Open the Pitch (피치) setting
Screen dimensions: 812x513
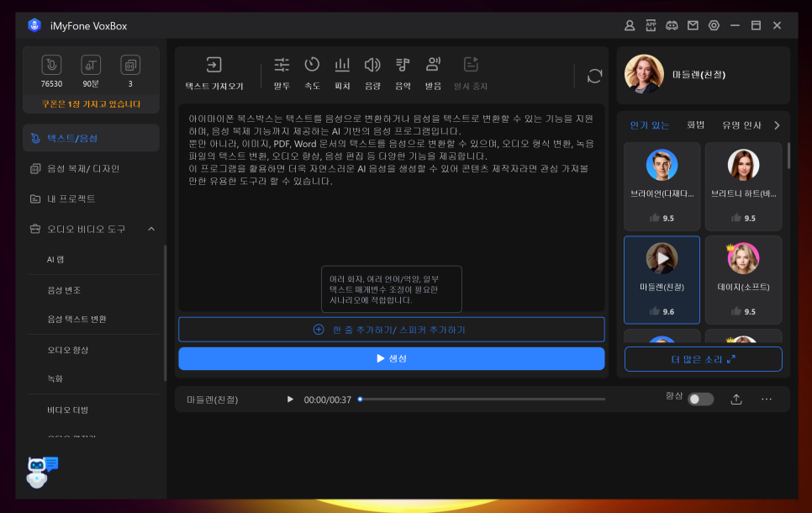(x=342, y=65)
